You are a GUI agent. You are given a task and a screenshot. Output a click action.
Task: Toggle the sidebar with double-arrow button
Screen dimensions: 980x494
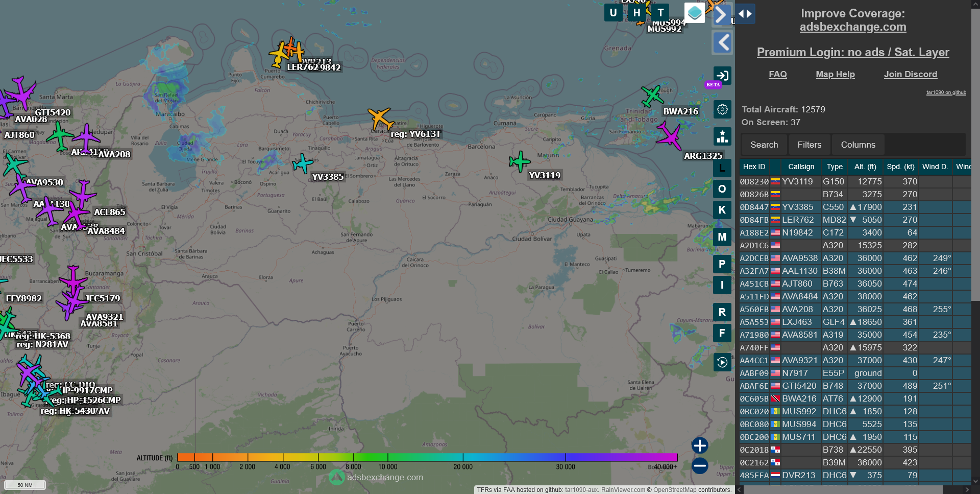[745, 14]
